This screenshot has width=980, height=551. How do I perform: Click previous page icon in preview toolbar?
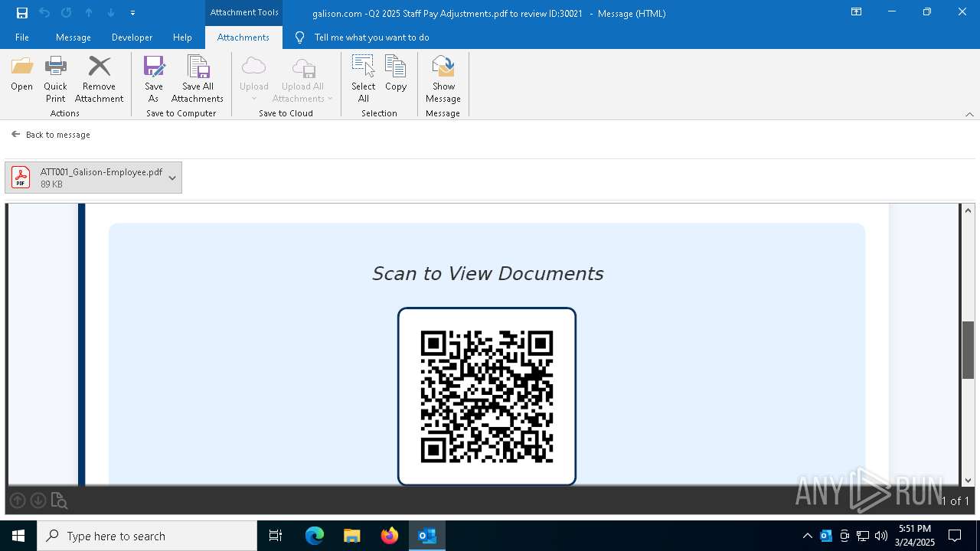point(18,500)
